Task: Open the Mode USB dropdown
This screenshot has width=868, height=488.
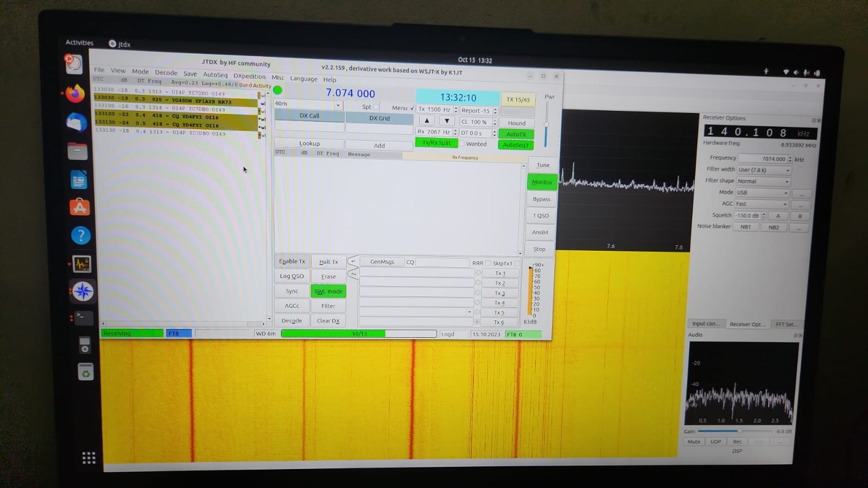Action: [762, 193]
